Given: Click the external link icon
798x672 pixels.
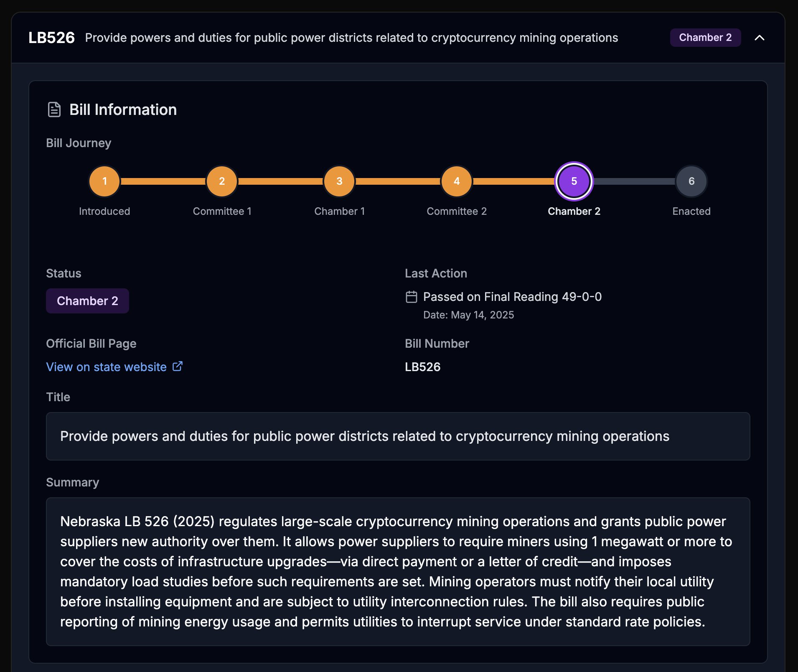Looking at the screenshot, I should pyautogui.click(x=178, y=367).
